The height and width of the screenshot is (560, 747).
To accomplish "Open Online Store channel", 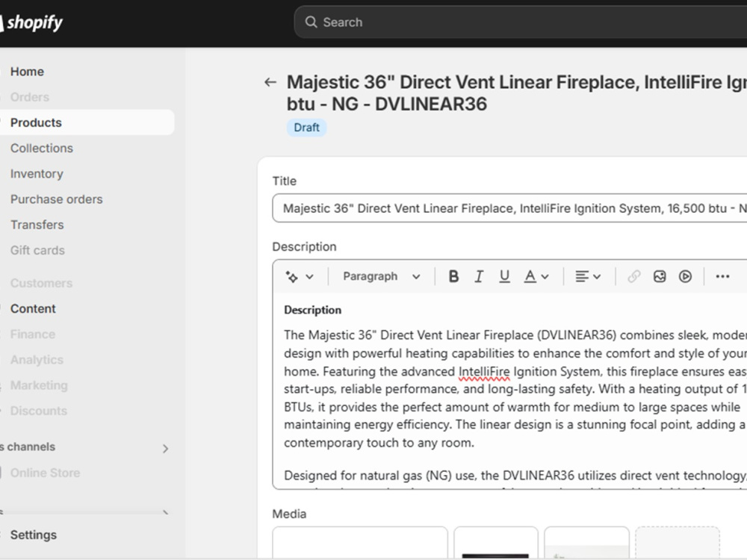I will pos(45,473).
